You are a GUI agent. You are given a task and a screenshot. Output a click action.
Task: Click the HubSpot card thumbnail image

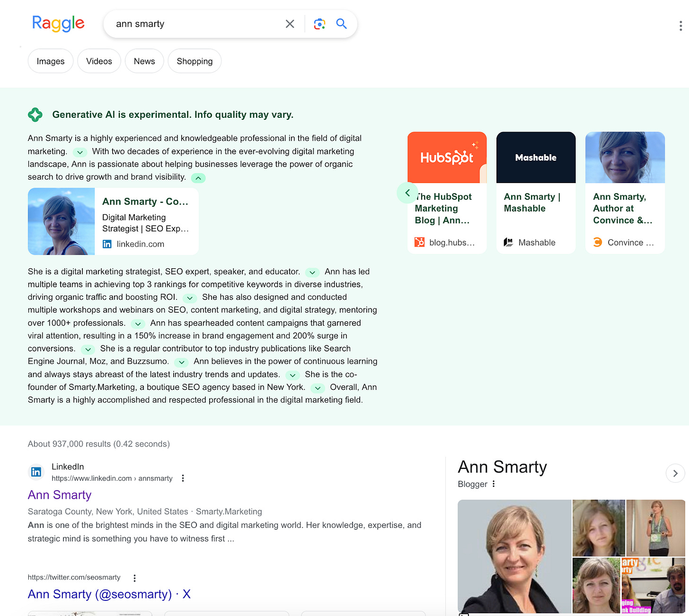click(x=447, y=158)
